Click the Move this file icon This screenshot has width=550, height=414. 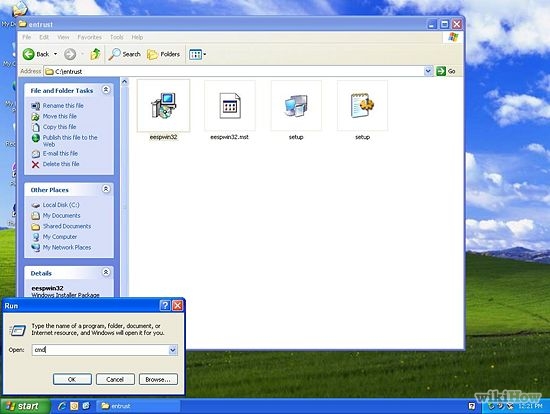pyautogui.click(x=35, y=116)
